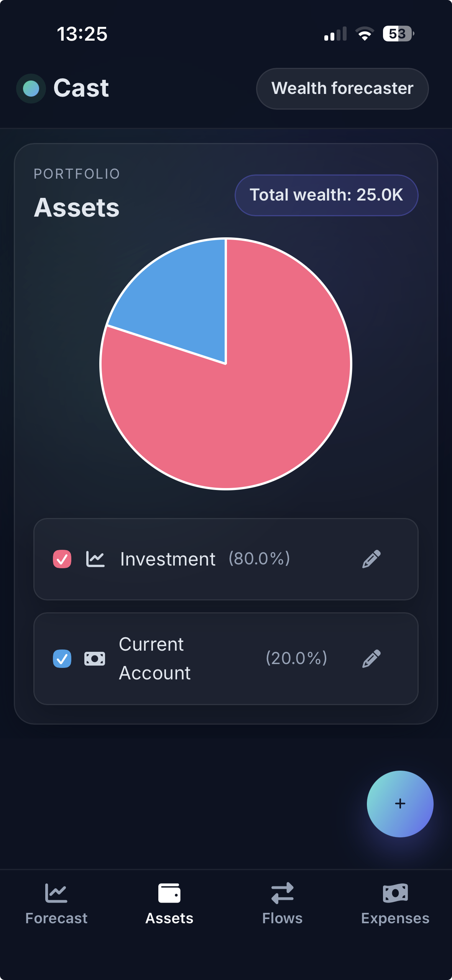Tap the cellular signal strength icon
This screenshot has height=980, width=452.
(x=335, y=34)
